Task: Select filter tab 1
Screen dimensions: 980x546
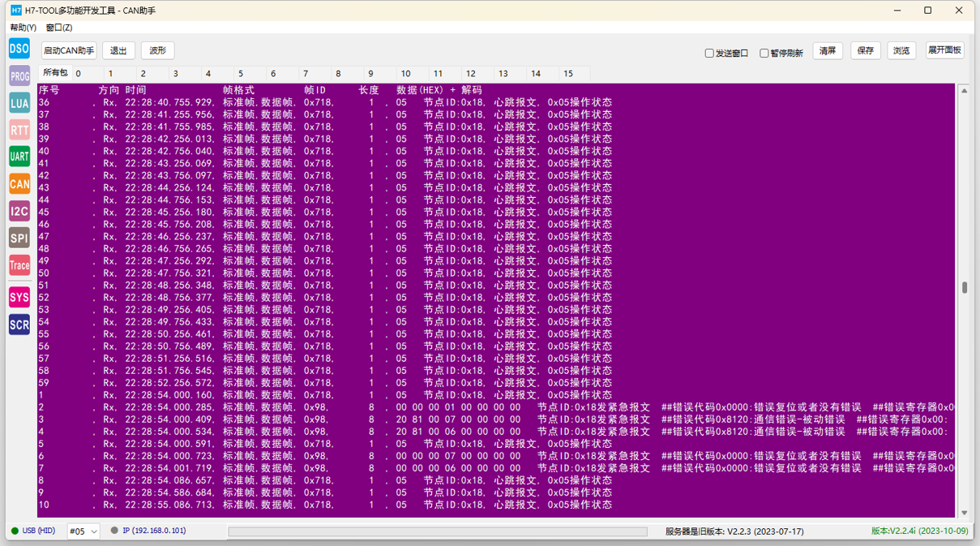Action: 111,74
